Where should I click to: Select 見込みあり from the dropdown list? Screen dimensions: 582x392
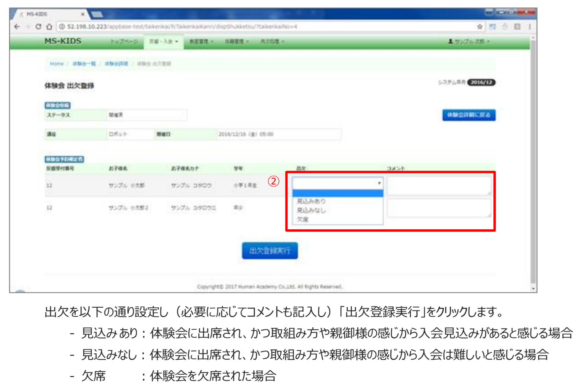click(311, 201)
